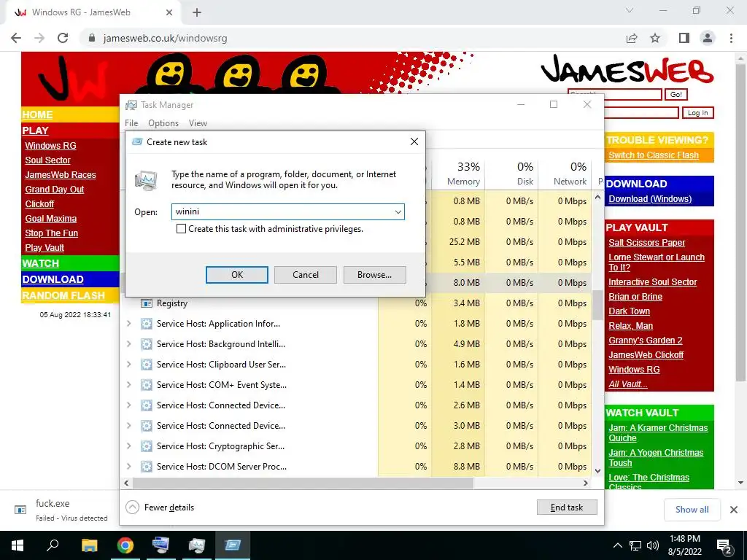Dismiss the downloads bar with X
Image resolution: width=747 pixels, height=560 pixels.
pyautogui.click(x=734, y=510)
